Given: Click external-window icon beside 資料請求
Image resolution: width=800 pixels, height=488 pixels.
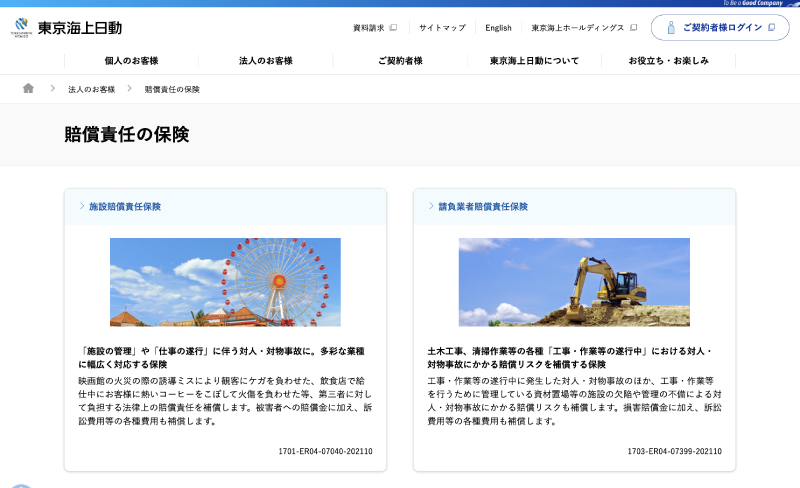Looking at the screenshot, I should [393, 28].
